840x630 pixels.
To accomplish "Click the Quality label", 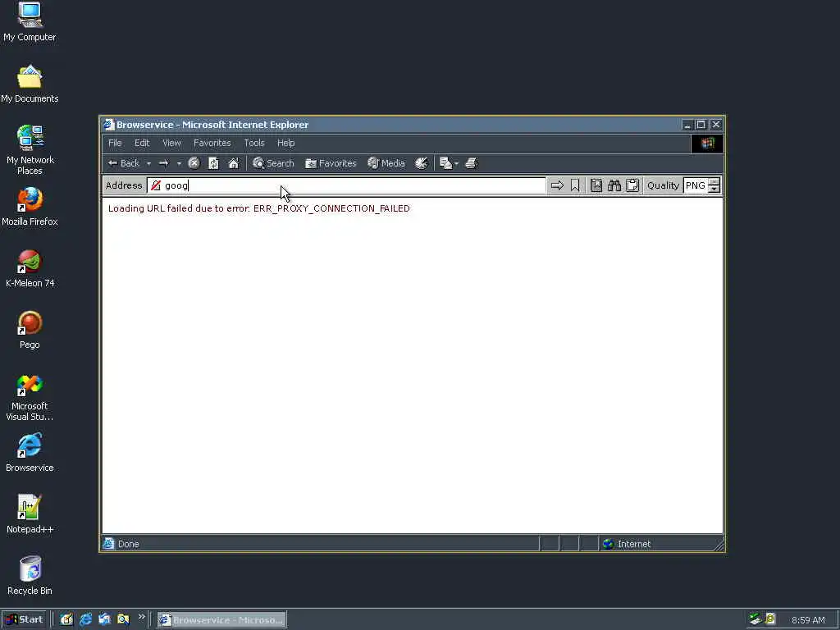I will pos(663,185).
